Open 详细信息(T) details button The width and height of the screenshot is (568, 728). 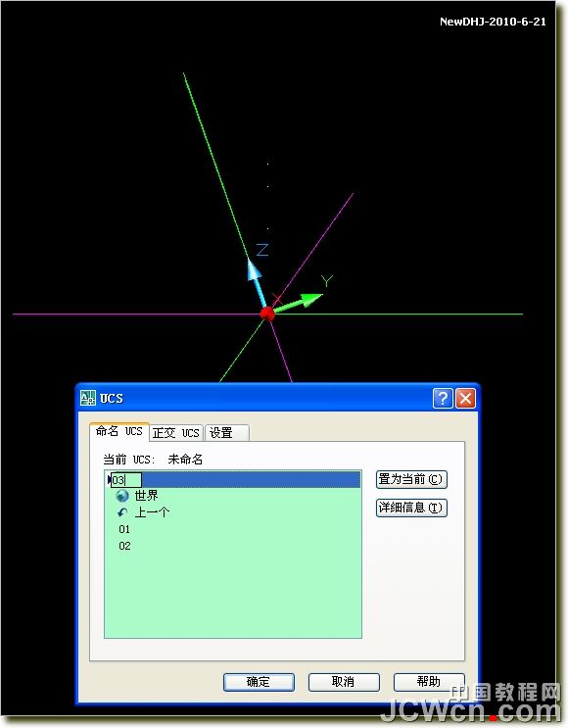click(411, 508)
